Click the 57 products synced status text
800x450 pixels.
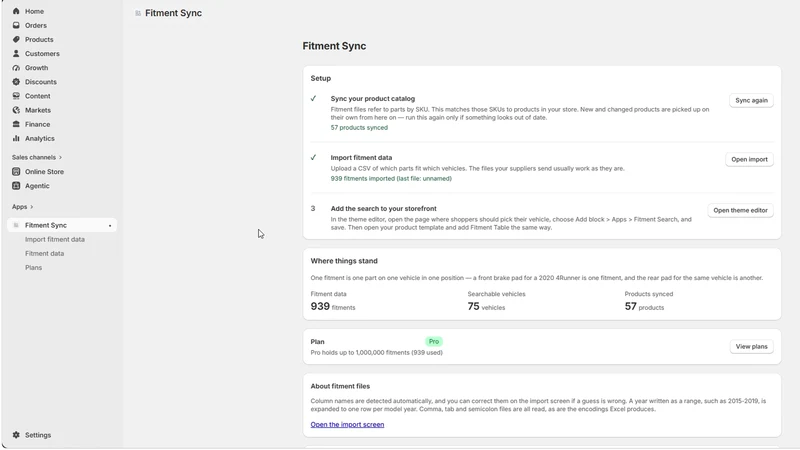tap(359, 128)
